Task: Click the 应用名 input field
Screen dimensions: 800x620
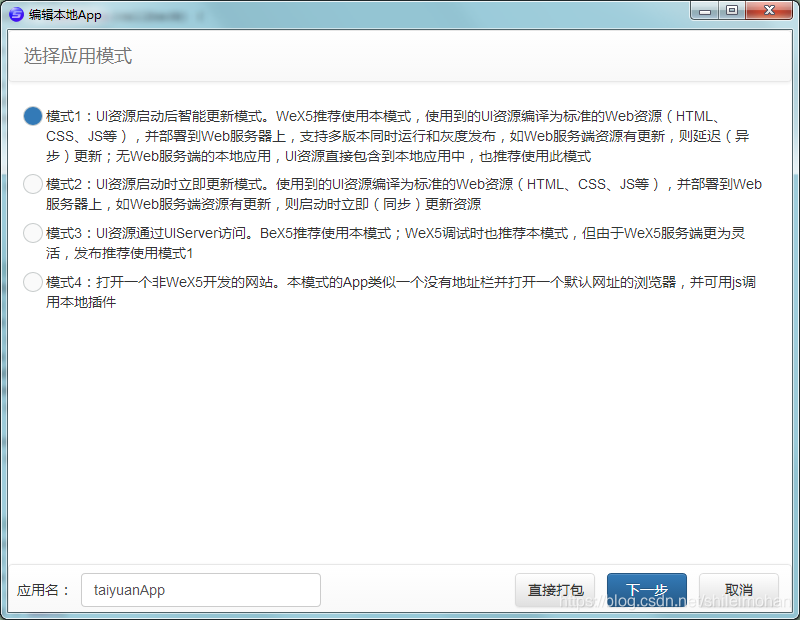Action: (x=201, y=590)
